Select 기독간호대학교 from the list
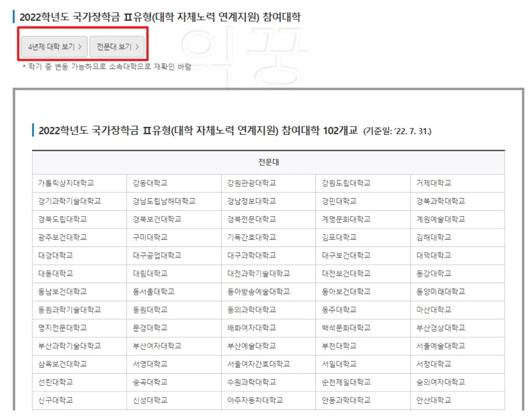This screenshot has width=532, height=420. coord(252,237)
